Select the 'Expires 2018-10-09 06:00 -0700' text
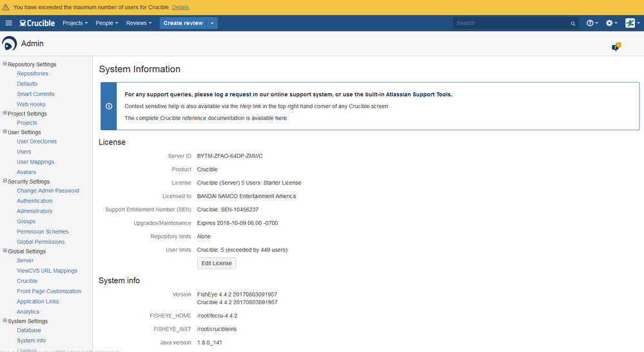The width and height of the screenshot is (644, 352). [237, 223]
